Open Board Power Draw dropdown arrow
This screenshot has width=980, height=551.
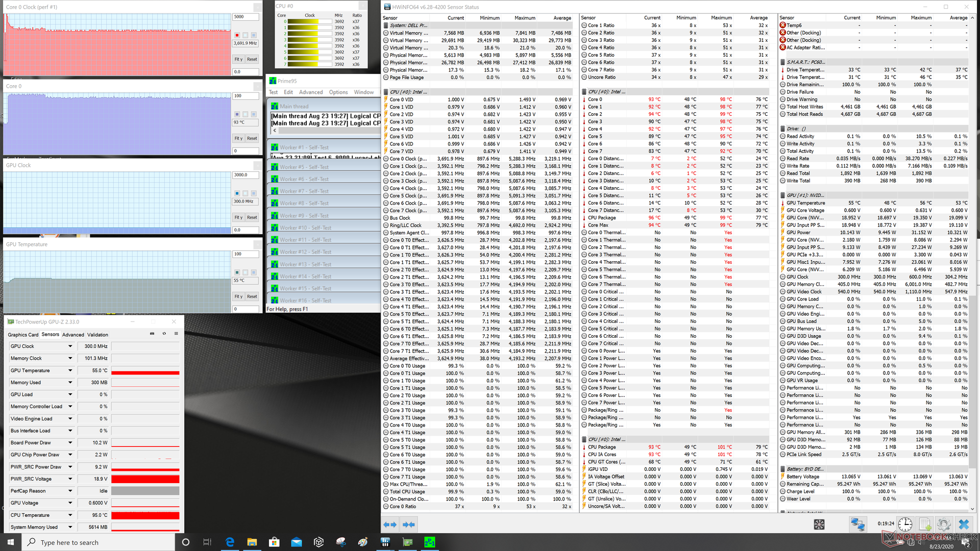pyautogui.click(x=70, y=443)
